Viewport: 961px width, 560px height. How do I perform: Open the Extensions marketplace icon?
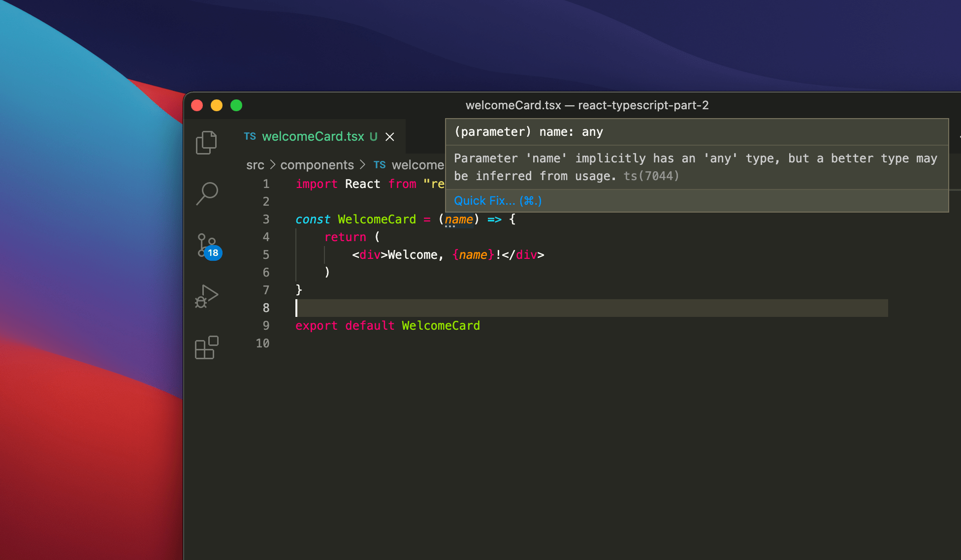click(207, 348)
